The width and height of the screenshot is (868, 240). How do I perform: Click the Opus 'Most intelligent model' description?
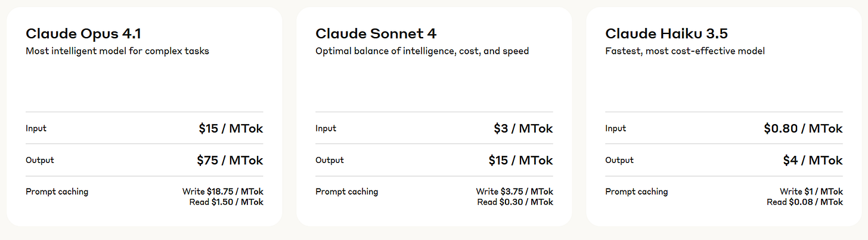tap(117, 51)
